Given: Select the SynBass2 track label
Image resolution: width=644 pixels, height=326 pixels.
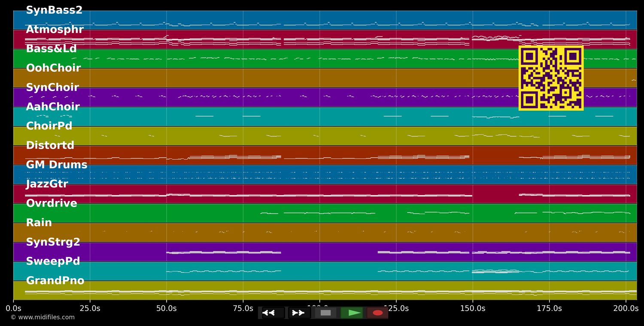Looking at the screenshot, I should pos(54,10).
